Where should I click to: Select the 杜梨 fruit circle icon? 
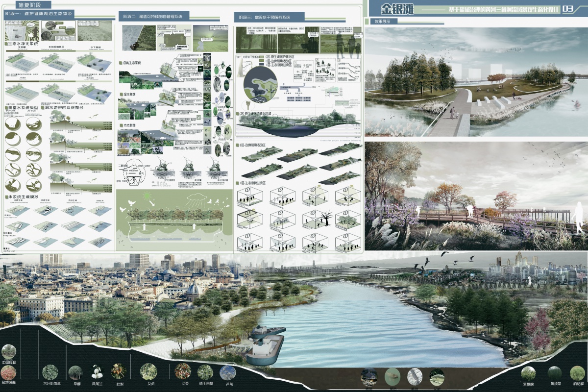(118, 370)
